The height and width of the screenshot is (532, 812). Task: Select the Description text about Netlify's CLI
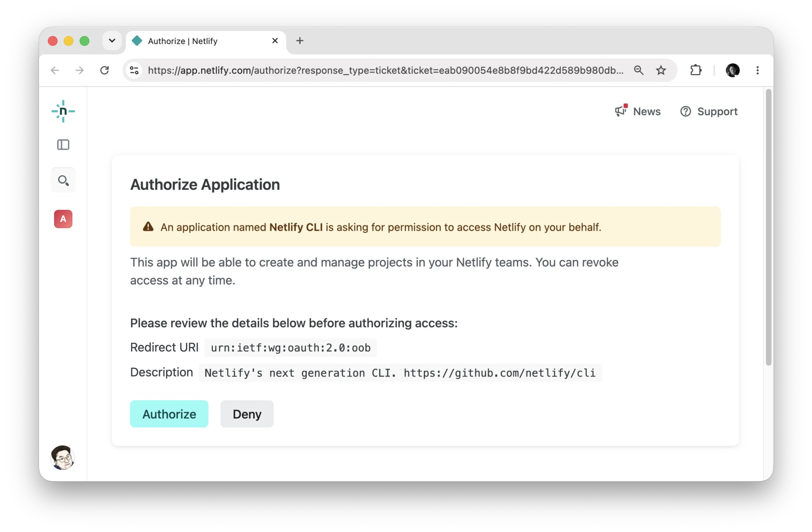(400, 373)
